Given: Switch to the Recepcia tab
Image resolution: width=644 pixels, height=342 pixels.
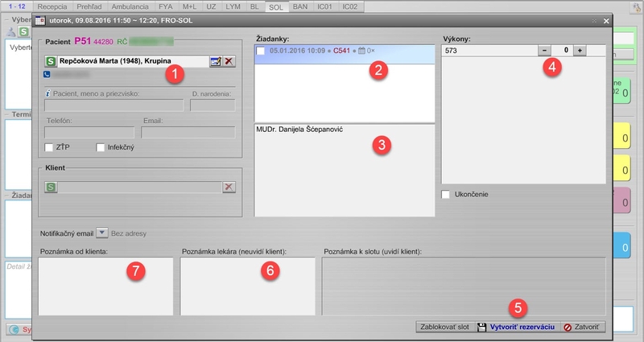Looking at the screenshot, I should (52, 6).
